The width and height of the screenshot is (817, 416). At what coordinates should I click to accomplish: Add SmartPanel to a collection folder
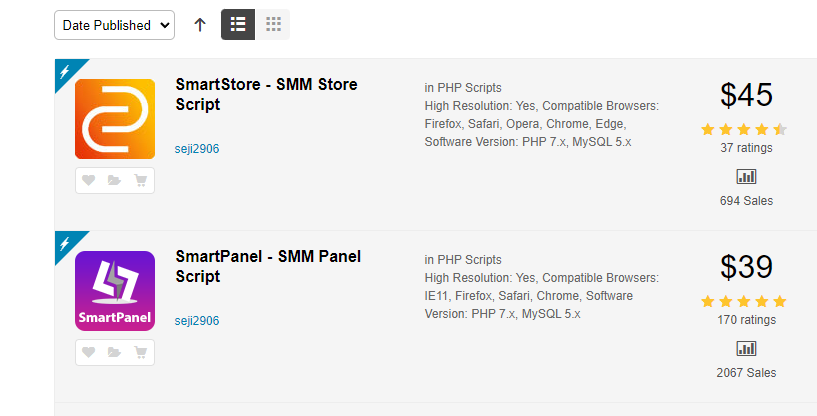click(x=114, y=352)
